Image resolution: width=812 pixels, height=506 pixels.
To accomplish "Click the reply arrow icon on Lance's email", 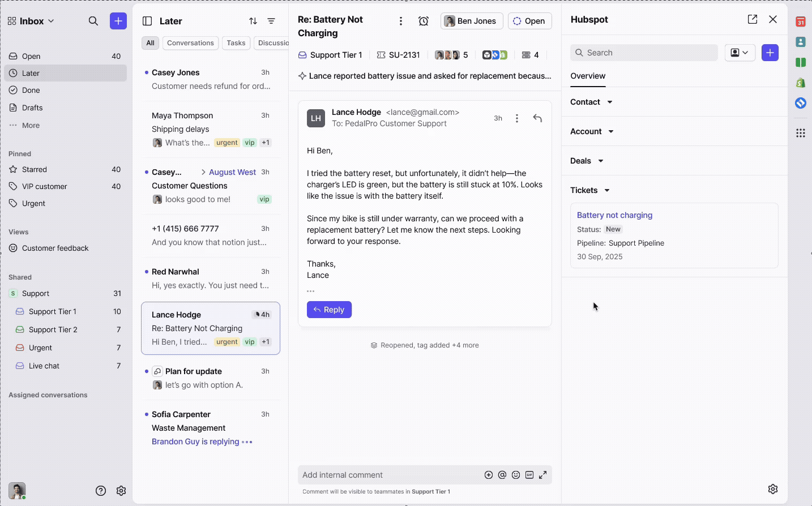I will click(x=537, y=118).
